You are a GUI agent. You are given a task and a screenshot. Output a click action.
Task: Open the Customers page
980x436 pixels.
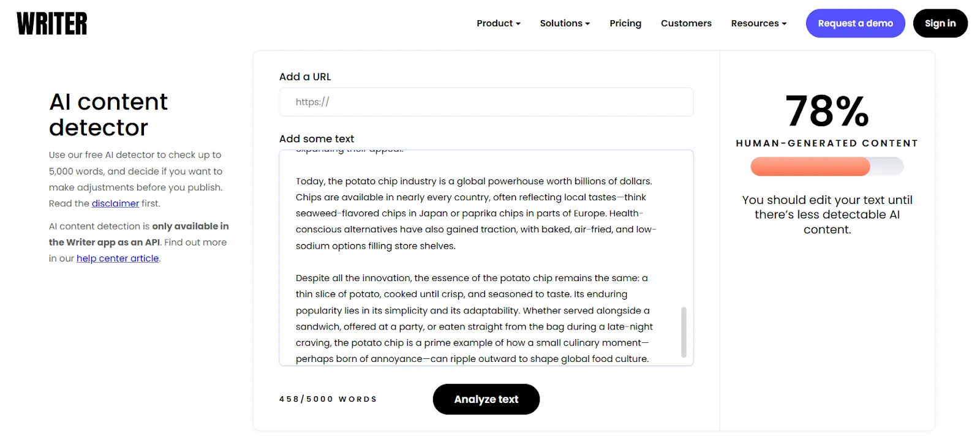point(686,23)
